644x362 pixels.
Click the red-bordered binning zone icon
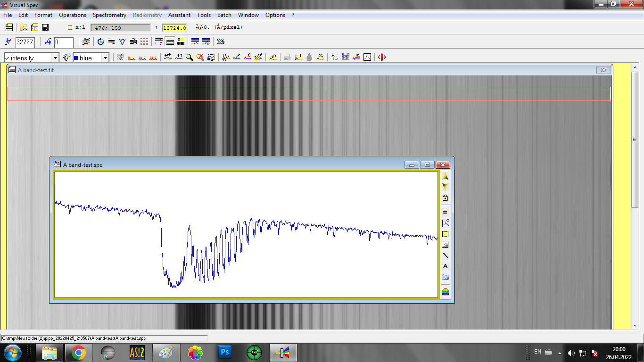tap(170, 42)
